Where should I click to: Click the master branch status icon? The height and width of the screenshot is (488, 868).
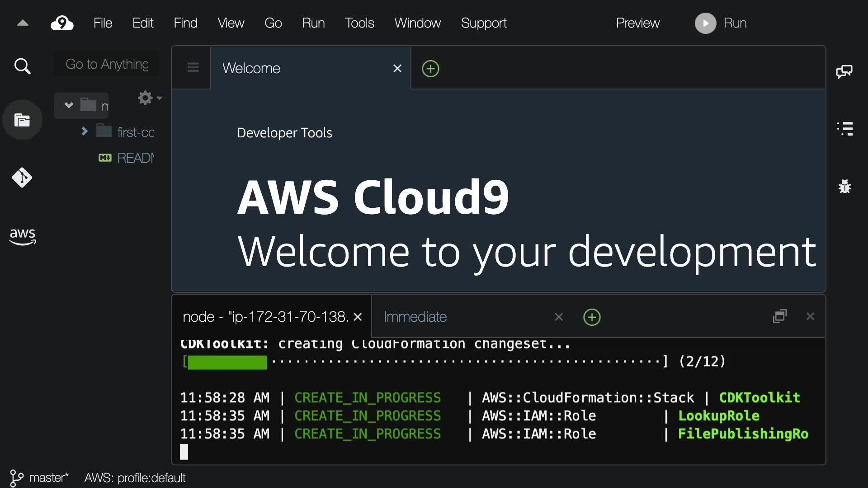[x=16, y=478]
